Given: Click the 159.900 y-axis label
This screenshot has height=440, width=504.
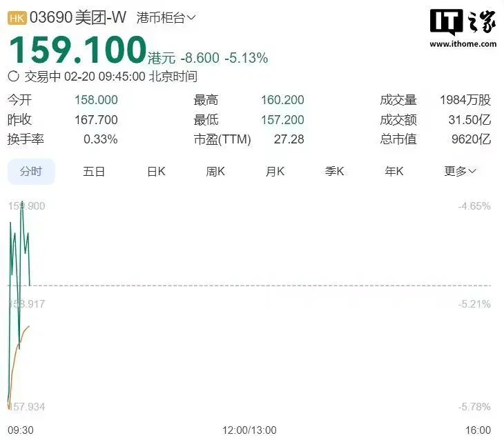Looking at the screenshot, I should tap(26, 206).
